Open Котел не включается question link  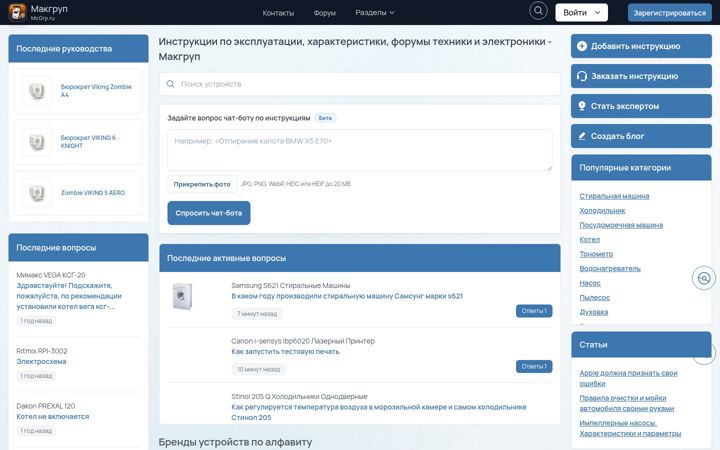click(x=53, y=417)
